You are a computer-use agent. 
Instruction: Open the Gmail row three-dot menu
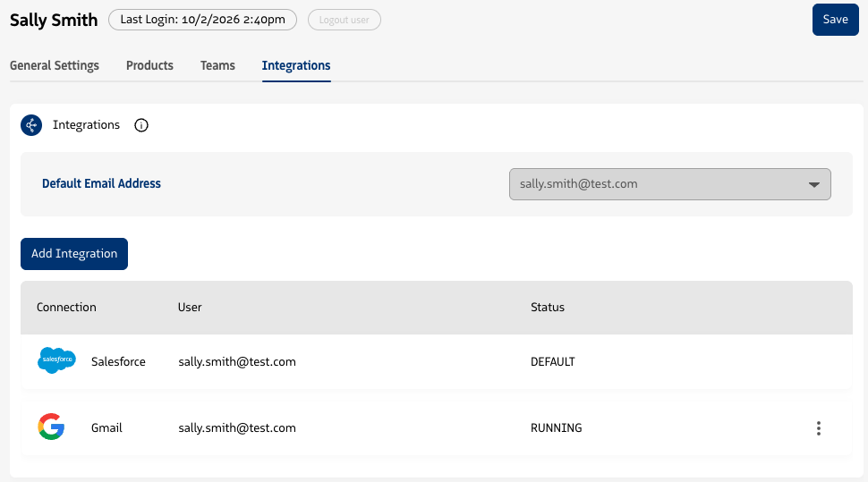tap(818, 427)
